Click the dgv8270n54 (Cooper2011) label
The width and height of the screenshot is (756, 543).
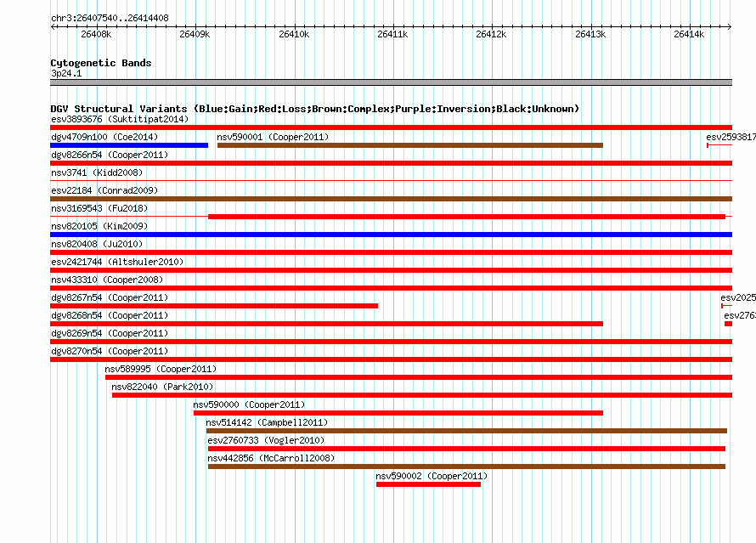point(110,351)
